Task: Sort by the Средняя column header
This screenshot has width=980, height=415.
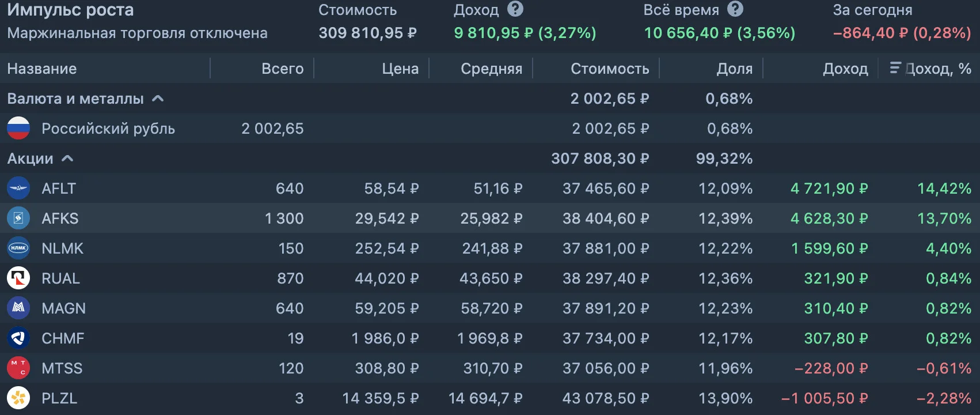Action: [492, 69]
